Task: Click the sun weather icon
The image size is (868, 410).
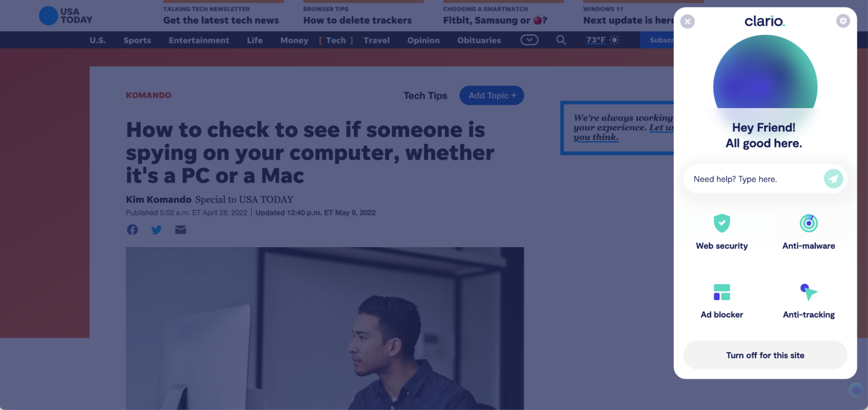Action: tap(614, 40)
